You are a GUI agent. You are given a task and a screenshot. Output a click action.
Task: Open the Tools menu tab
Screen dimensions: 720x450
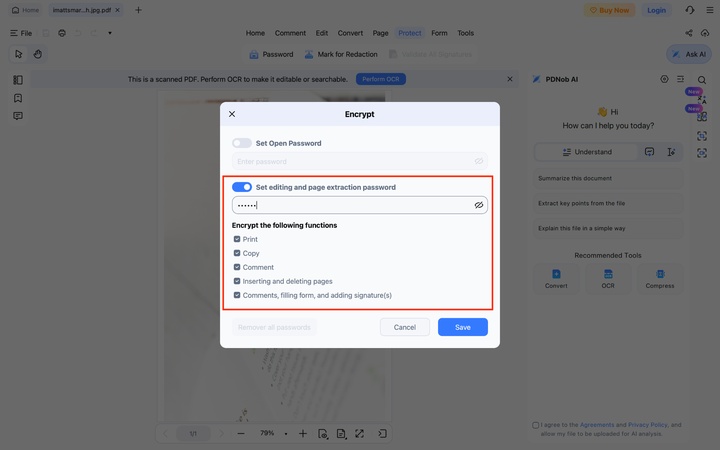click(x=465, y=33)
